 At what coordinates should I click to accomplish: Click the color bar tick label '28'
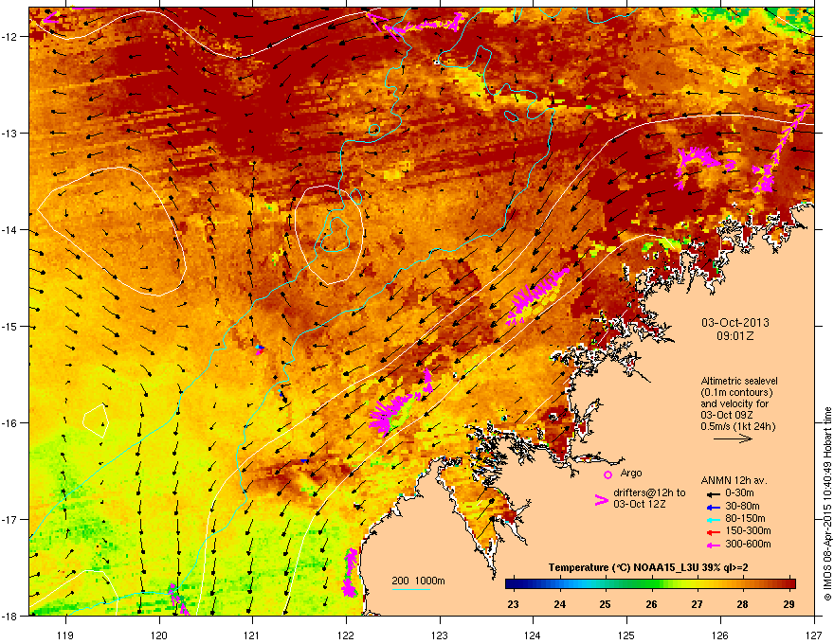pyautogui.click(x=742, y=604)
